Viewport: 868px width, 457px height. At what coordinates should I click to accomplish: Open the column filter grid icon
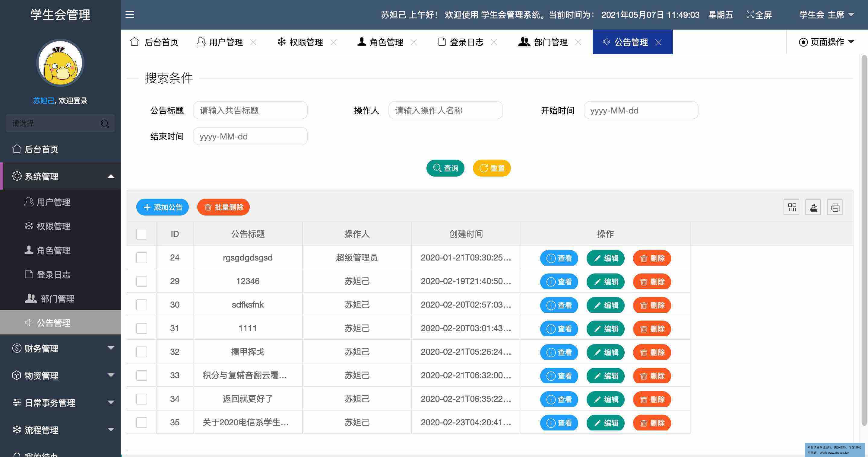point(791,207)
